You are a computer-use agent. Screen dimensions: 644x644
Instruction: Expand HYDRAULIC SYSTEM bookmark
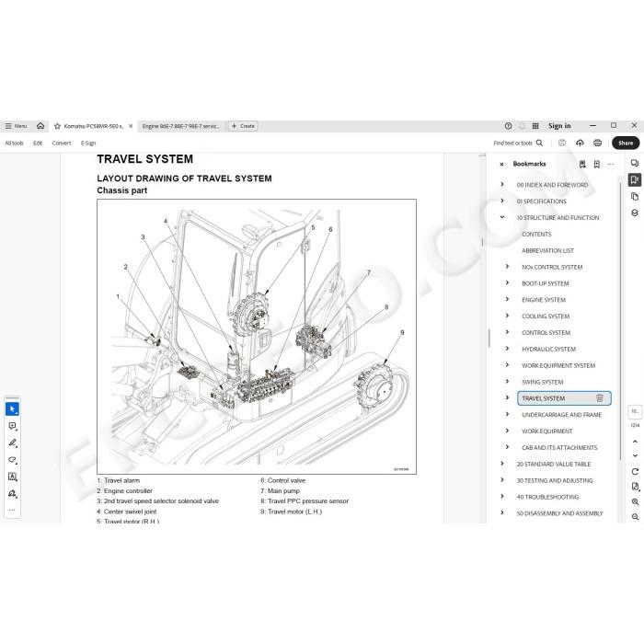point(507,349)
